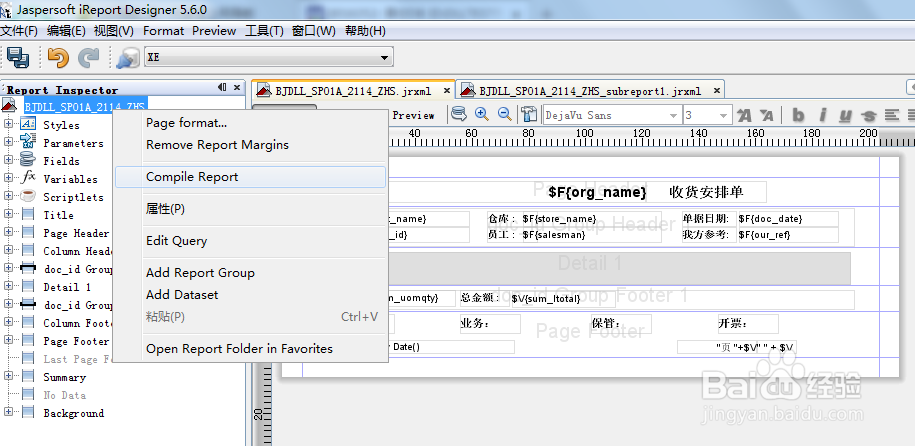Viewport: 915px width, 446px height.
Task: Choose Compile Report from context menu
Action: coord(250,177)
